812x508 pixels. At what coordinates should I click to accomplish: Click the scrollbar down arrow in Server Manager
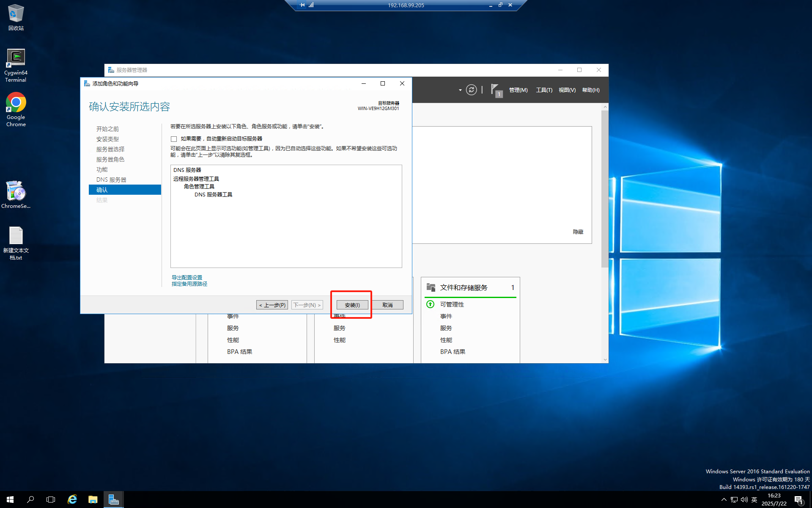click(605, 359)
